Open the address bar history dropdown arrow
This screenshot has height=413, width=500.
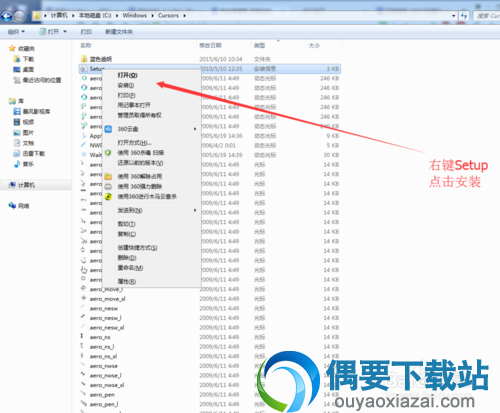coord(454,16)
